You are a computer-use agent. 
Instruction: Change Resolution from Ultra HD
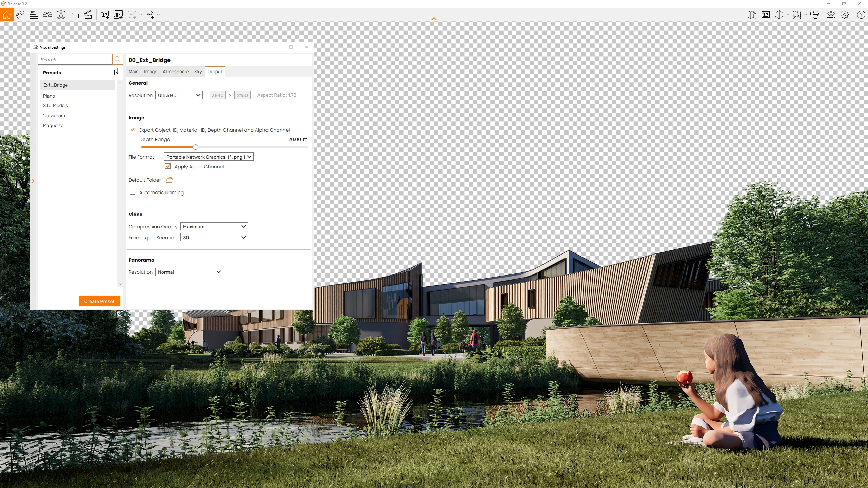tap(179, 95)
